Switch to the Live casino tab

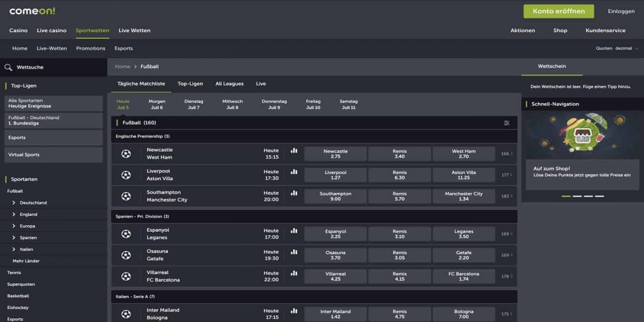point(52,31)
